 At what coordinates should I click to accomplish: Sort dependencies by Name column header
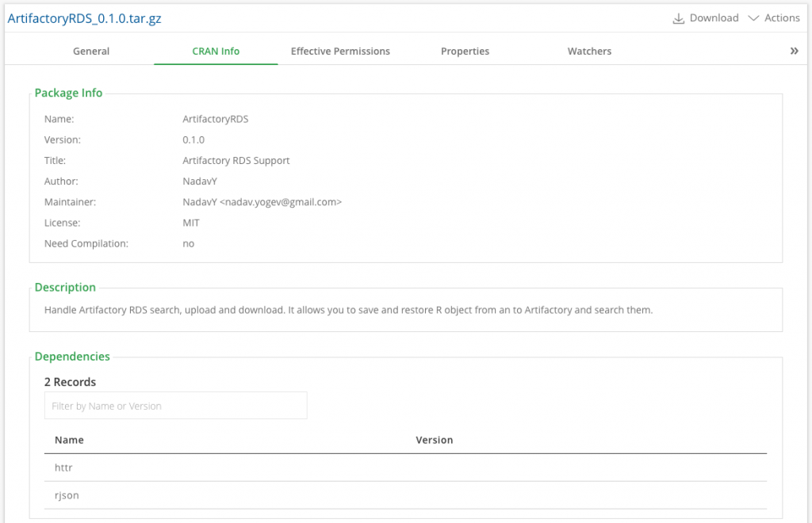pyautogui.click(x=69, y=440)
